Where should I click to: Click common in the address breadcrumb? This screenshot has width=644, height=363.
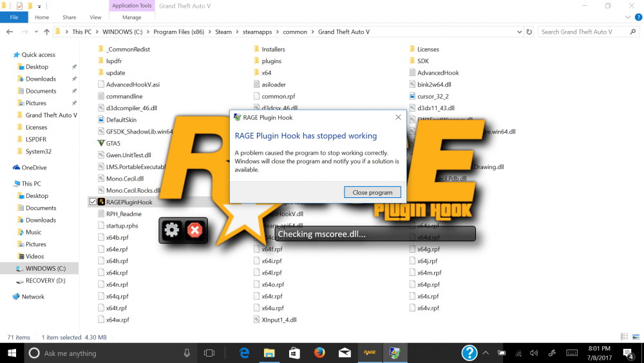coord(295,32)
